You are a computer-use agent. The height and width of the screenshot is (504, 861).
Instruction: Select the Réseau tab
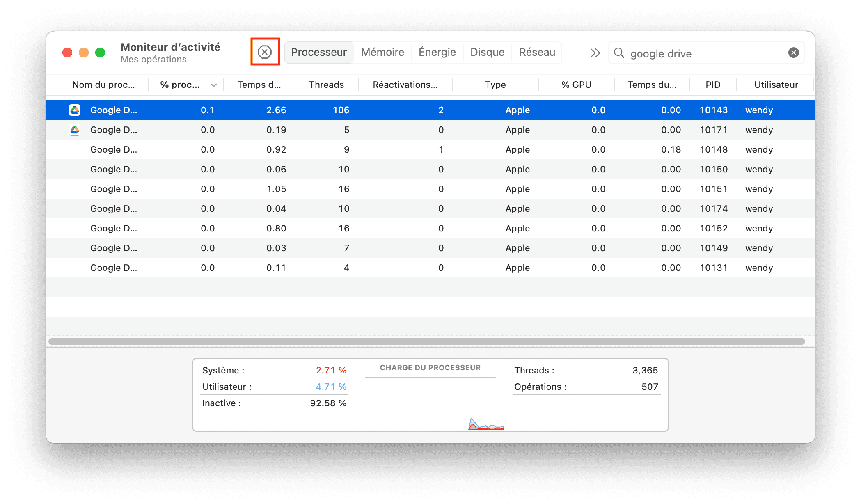click(x=537, y=52)
